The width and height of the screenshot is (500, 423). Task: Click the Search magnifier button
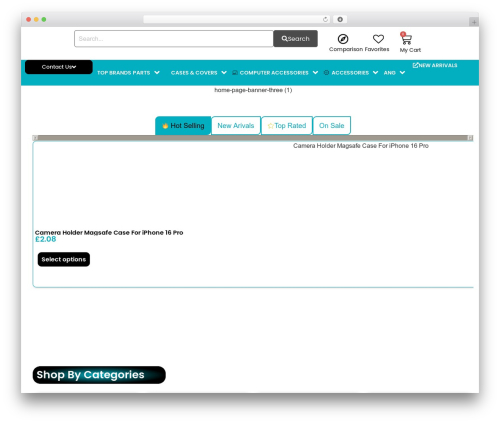tap(295, 39)
